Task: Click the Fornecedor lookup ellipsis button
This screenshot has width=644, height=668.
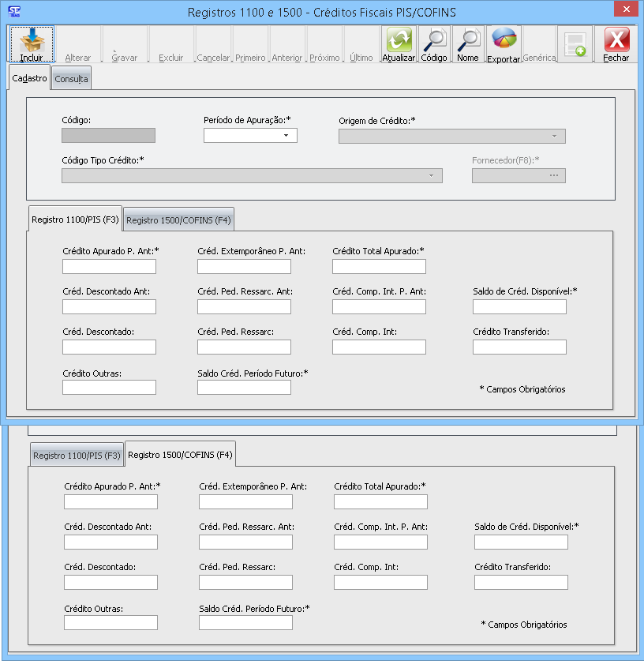Action: [553, 175]
